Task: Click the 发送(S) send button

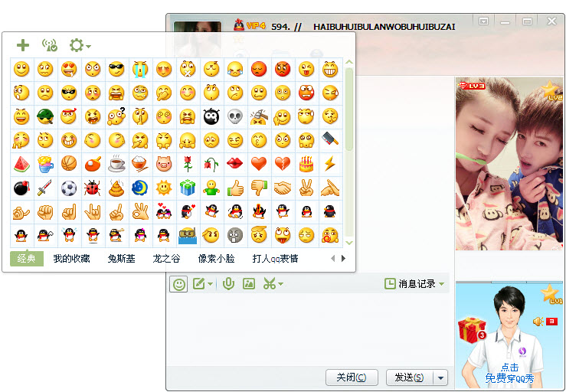Action: (x=409, y=377)
